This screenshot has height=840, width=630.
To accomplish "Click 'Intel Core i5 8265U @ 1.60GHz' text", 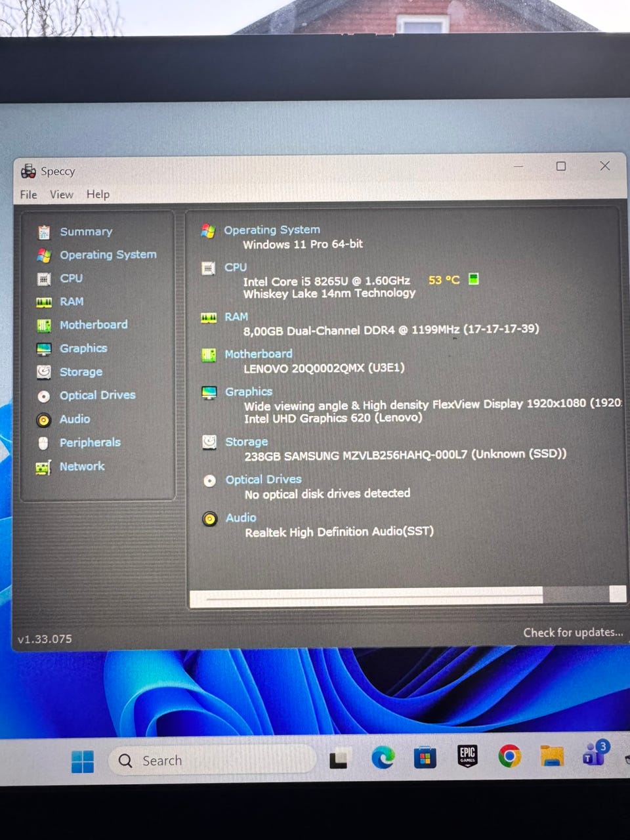I will click(326, 282).
